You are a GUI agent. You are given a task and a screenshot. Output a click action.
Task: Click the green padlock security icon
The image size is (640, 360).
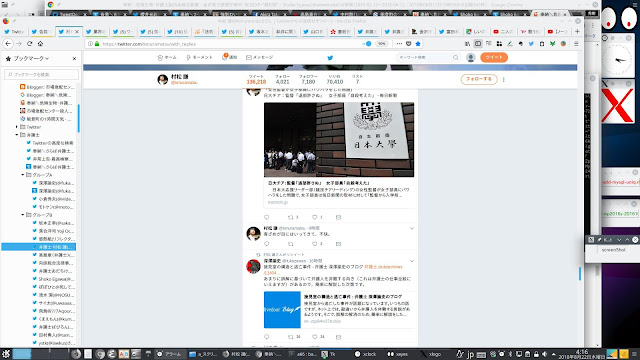97,44
